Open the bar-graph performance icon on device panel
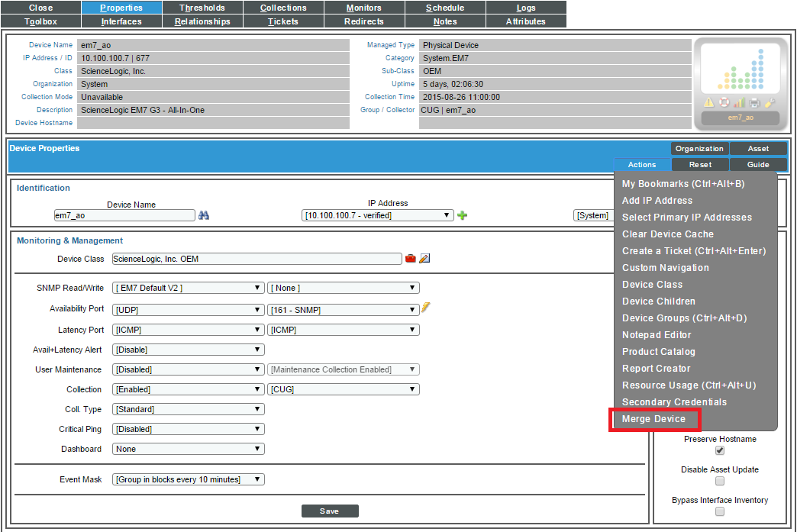 pyautogui.click(x=739, y=102)
